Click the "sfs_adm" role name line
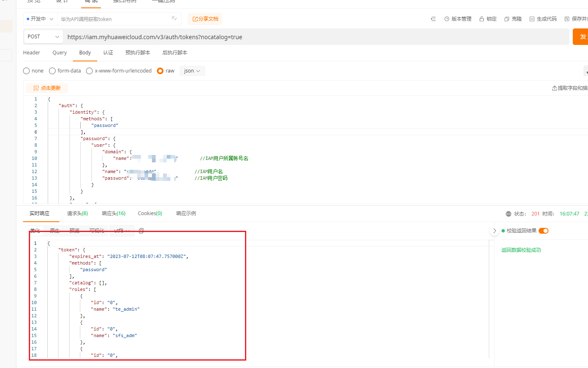This screenshot has width=588, height=368. [114, 335]
